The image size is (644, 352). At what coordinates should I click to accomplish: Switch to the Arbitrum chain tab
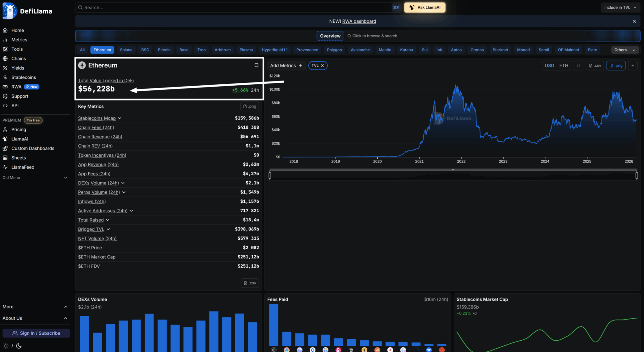(222, 50)
